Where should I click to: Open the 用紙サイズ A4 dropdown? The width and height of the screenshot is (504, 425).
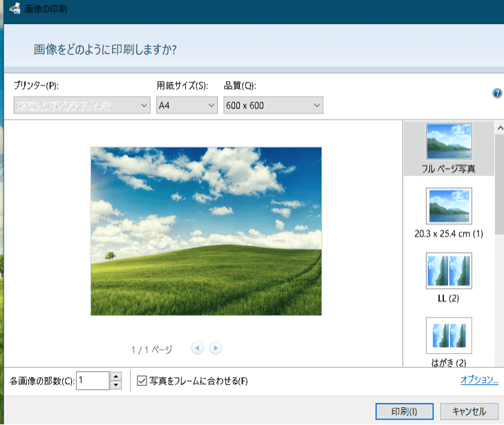click(187, 105)
